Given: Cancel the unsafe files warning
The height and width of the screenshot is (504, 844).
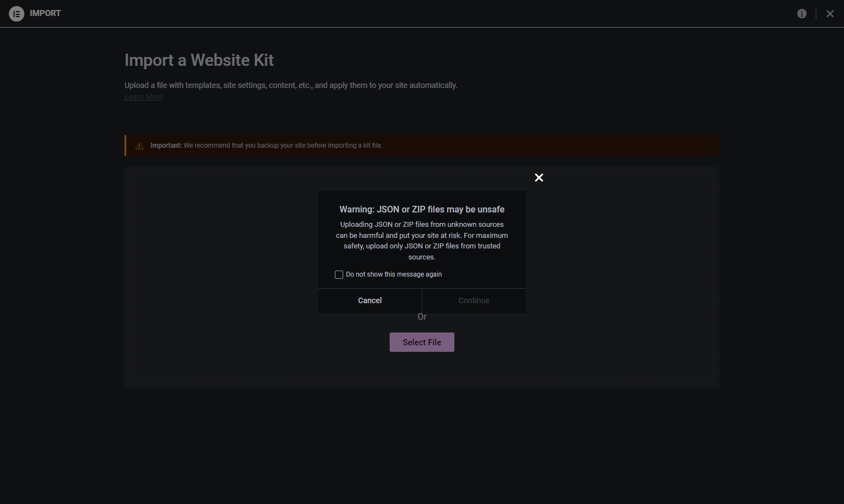Looking at the screenshot, I should (x=370, y=300).
